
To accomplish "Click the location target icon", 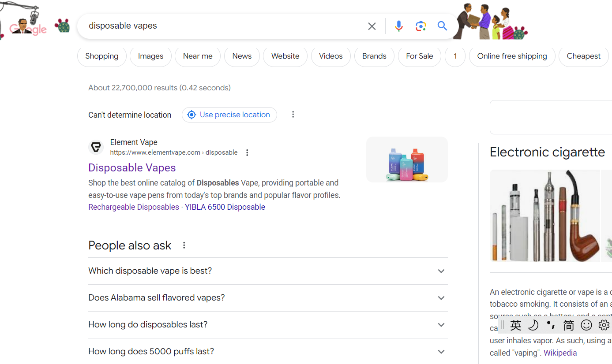I will (191, 115).
